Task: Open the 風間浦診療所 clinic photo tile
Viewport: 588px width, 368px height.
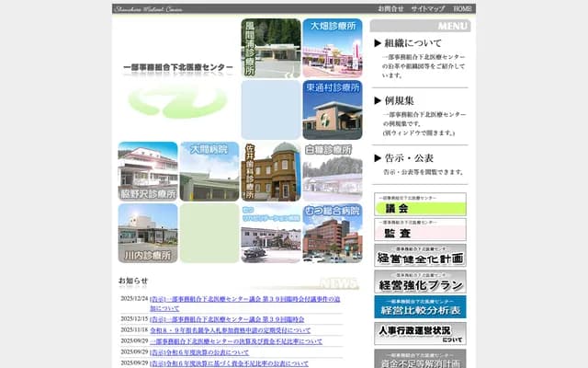Action: (271, 48)
